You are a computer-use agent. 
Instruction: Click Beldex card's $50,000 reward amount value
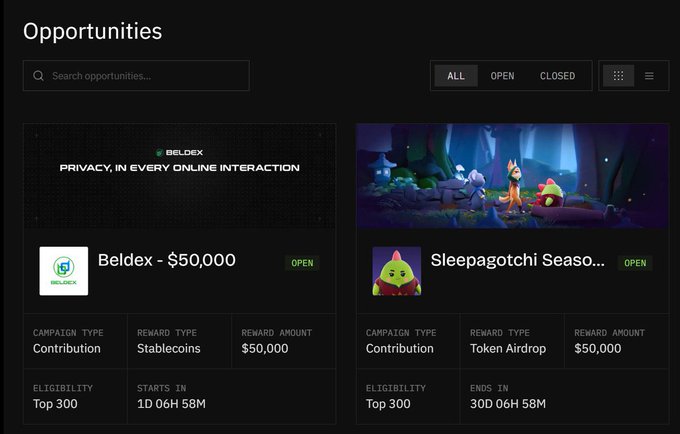[265, 348]
